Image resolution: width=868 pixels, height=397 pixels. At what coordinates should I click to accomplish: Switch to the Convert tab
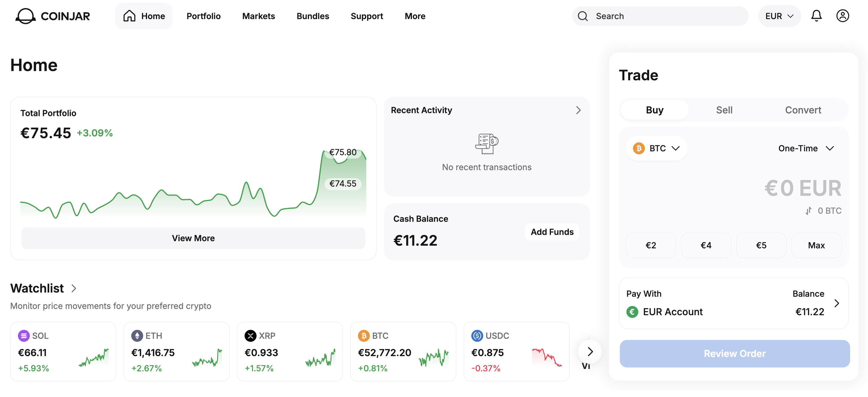click(x=803, y=110)
